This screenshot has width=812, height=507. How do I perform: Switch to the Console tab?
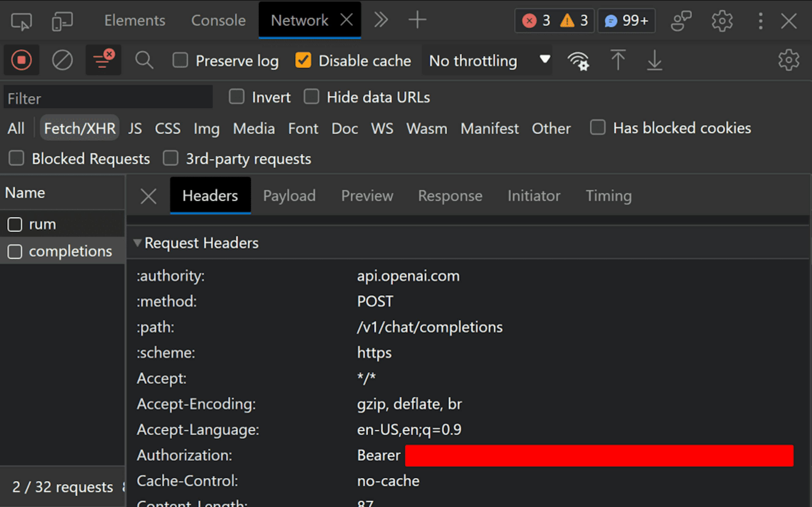218,21
